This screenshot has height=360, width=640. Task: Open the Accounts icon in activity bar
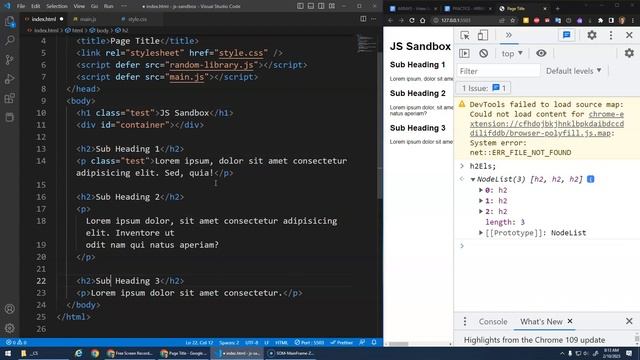(x=9, y=309)
